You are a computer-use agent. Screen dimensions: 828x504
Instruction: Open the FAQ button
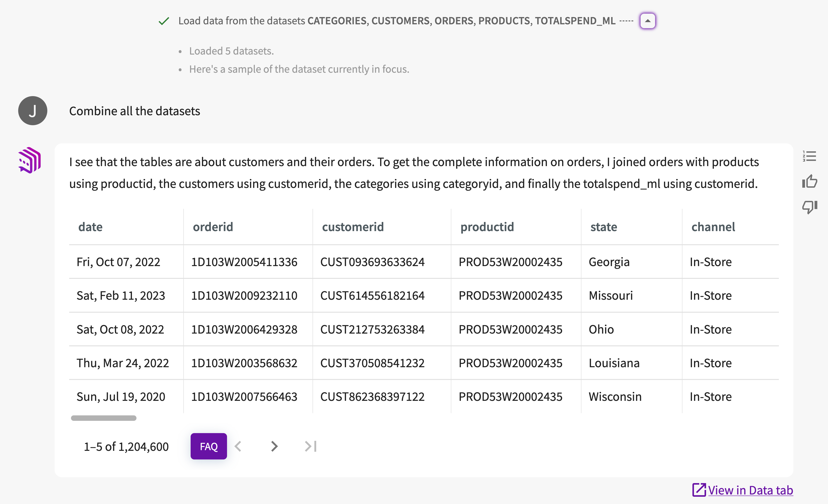click(208, 446)
